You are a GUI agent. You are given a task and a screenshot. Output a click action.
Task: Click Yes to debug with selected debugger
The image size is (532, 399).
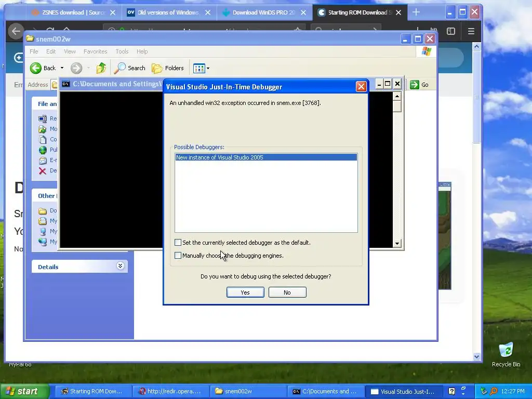pos(245,292)
